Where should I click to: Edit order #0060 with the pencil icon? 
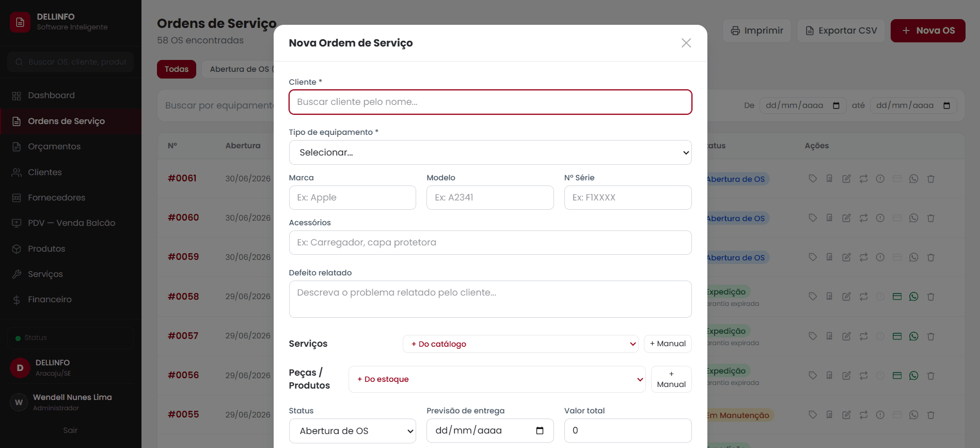coord(846,218)
